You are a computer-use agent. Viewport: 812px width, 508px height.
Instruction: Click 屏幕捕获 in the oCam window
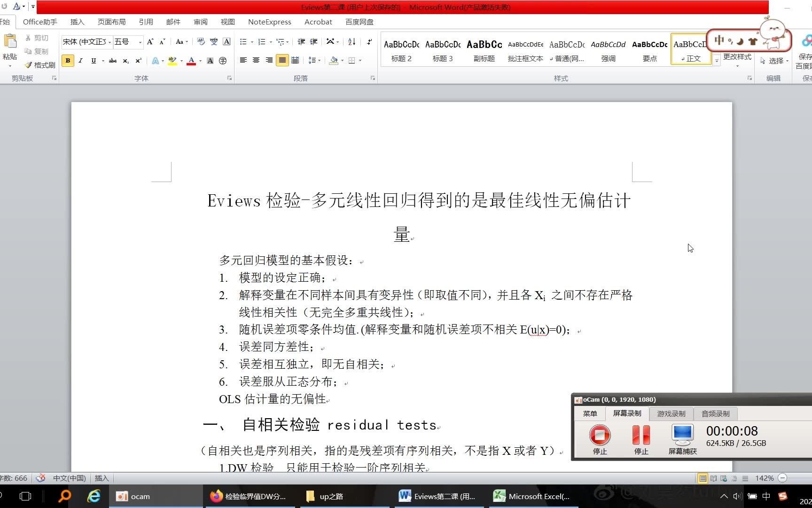682,437
